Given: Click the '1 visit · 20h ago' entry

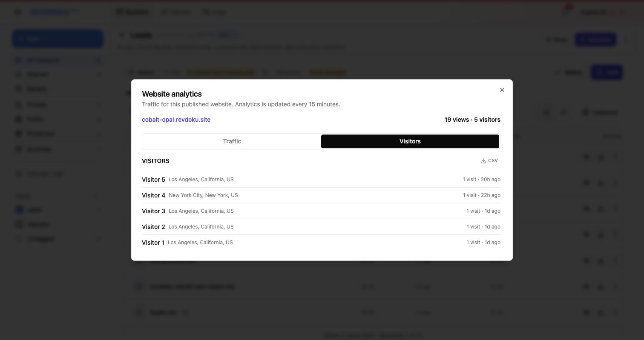Looking at the screenshot, I should click(x=481, y=180).
